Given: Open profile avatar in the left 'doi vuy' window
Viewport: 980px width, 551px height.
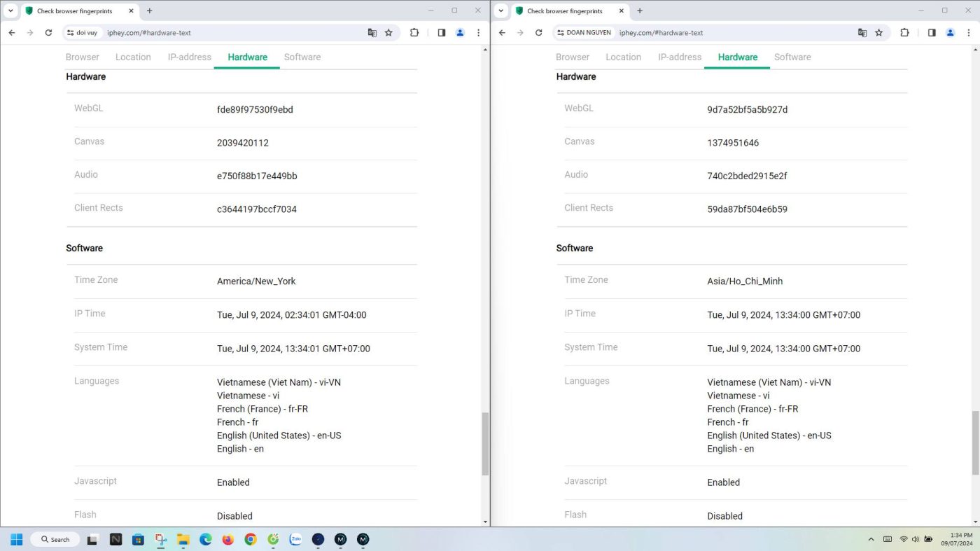Looking at the screenshot, I should 460,32.
